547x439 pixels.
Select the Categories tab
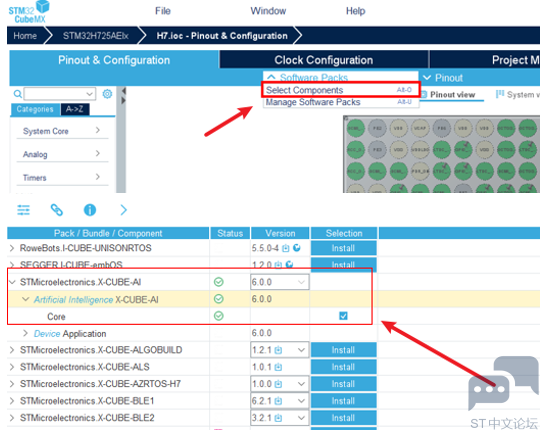(35, 109)
